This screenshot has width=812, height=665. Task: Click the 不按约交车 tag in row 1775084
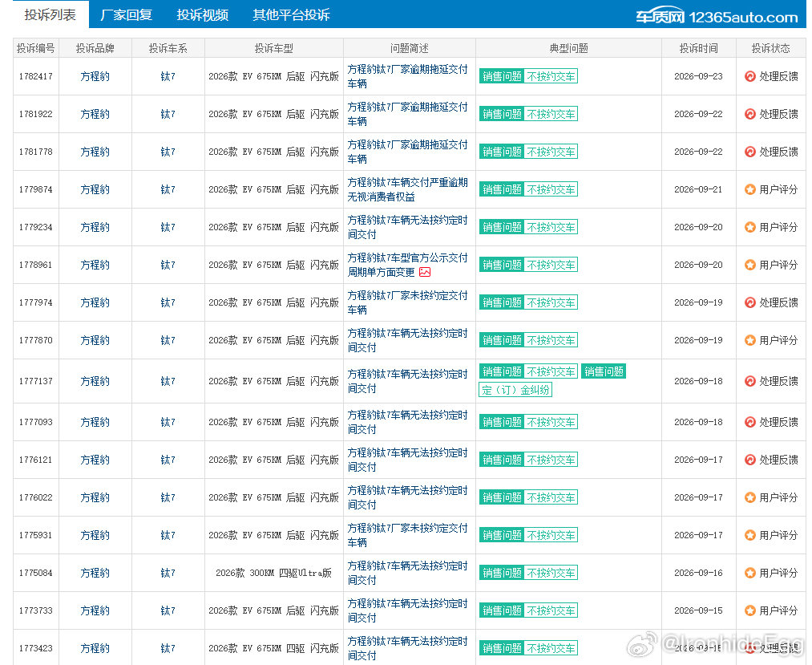551,573
